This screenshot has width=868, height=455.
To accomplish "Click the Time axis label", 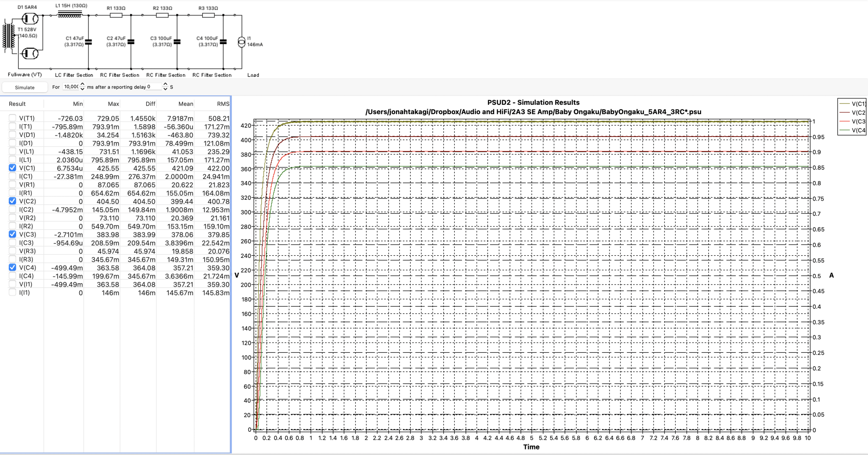I will pos(531,447).
